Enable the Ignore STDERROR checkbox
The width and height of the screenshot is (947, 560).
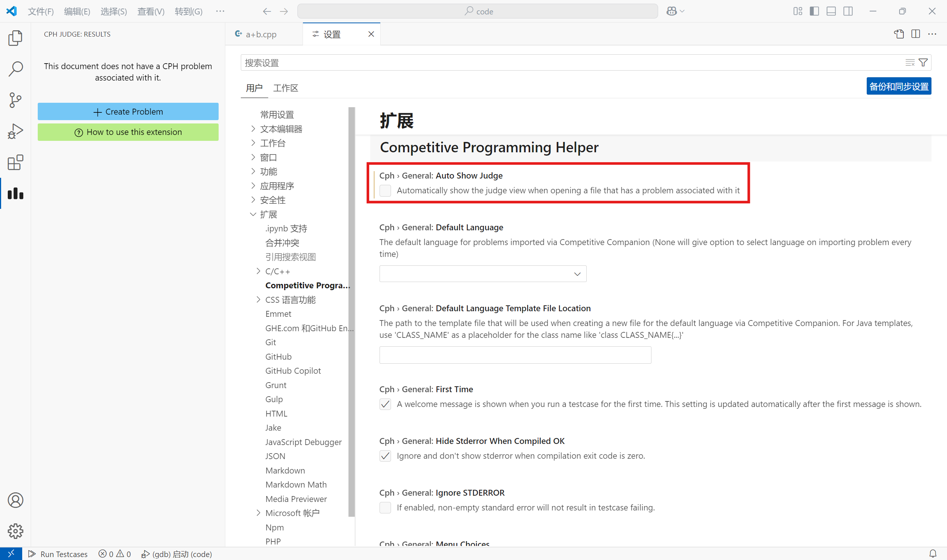[x=385, y=508]
